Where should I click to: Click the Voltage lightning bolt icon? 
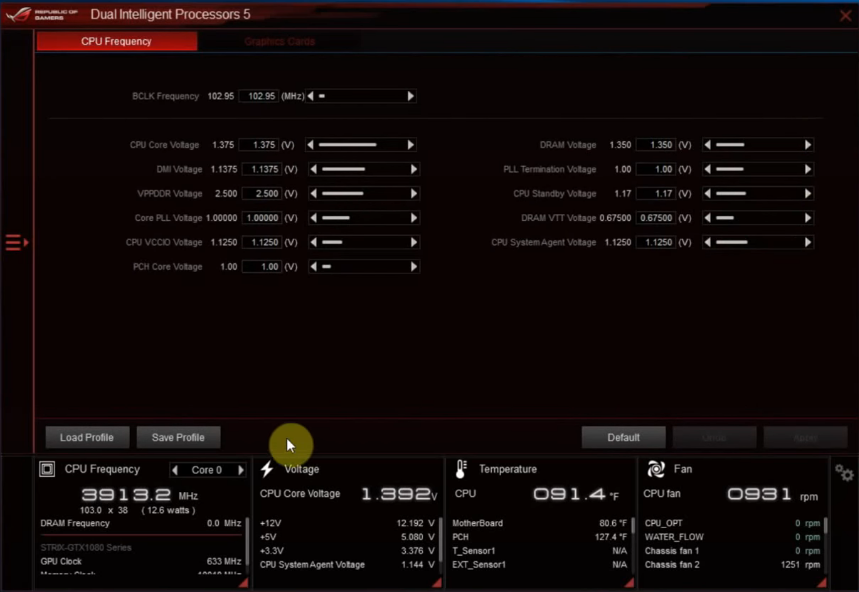pos(267,469)
